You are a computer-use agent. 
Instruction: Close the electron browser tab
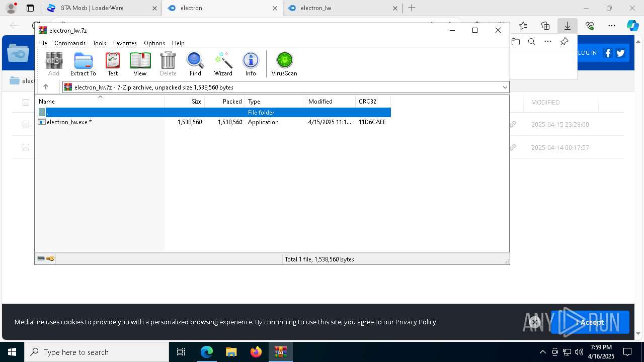(x=274, y=8)
